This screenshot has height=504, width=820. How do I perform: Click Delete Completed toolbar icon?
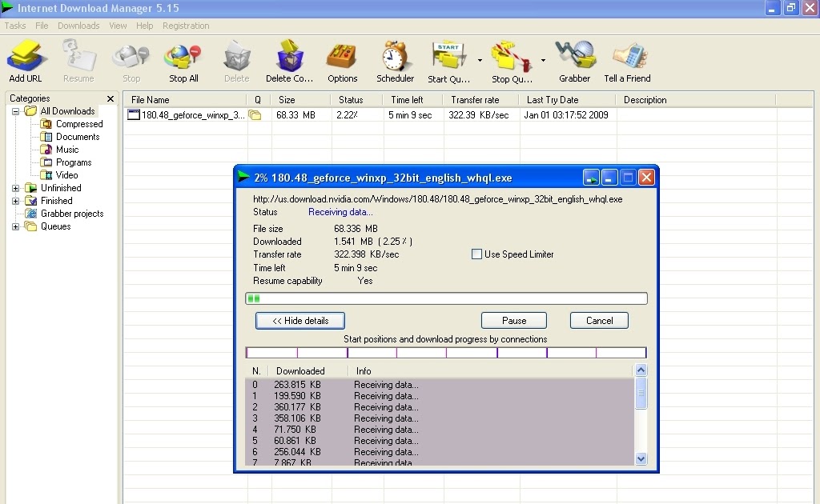click(x=290, y=55)
